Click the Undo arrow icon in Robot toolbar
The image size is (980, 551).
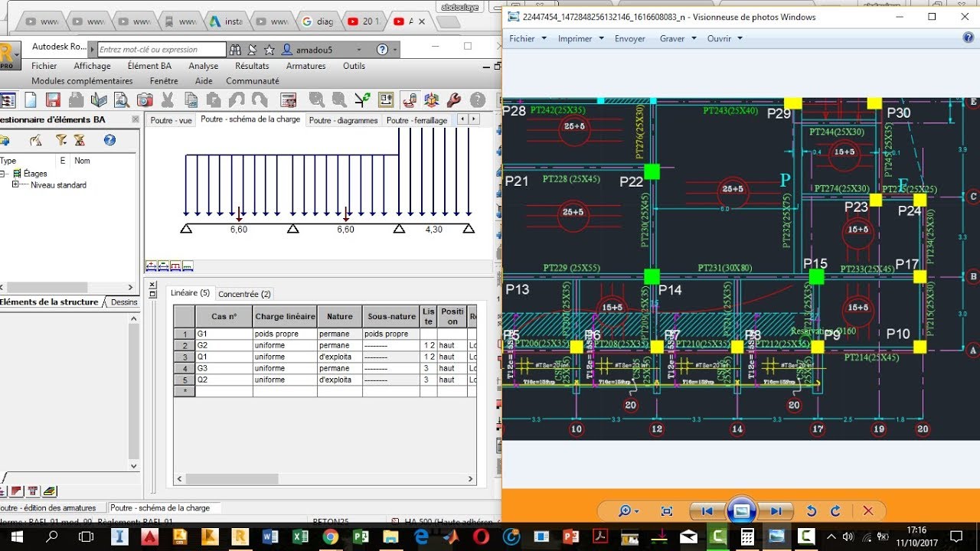coord(237,100)
